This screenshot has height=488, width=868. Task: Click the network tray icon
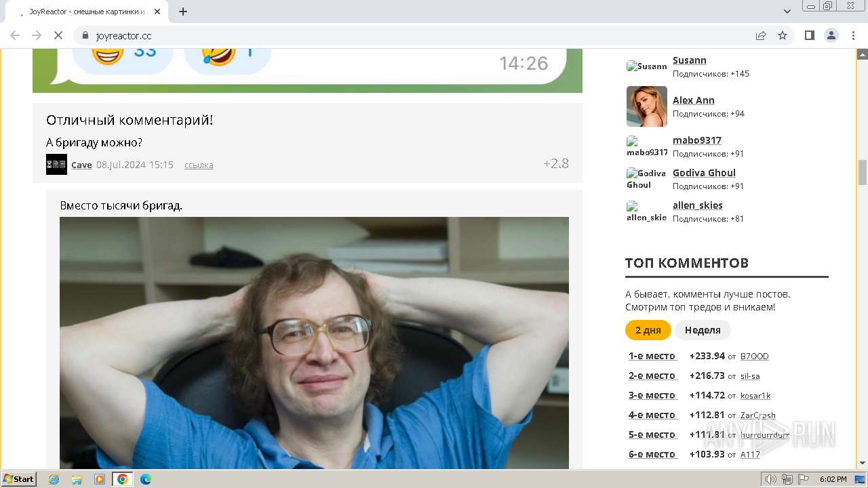click(x=787, y=479)
